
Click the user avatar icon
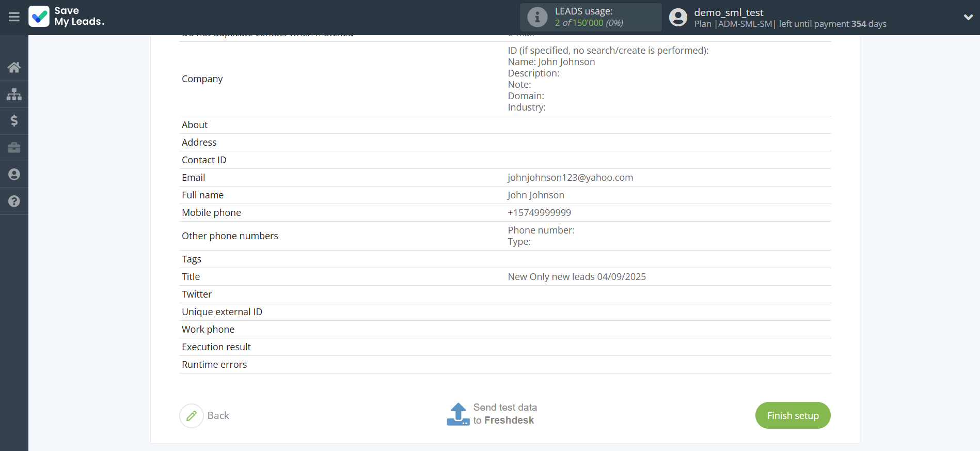click(678, 17)
